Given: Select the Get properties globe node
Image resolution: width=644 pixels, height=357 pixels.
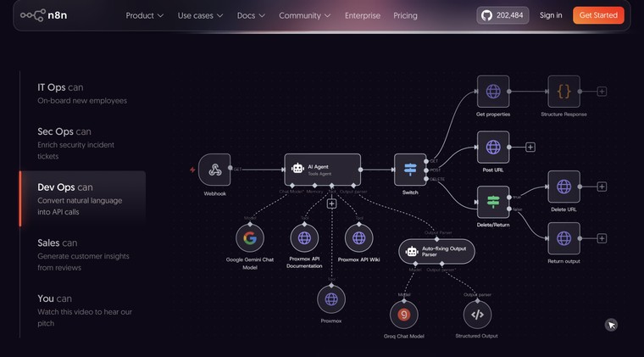Looking at the screenshot, I should point(493,92).
